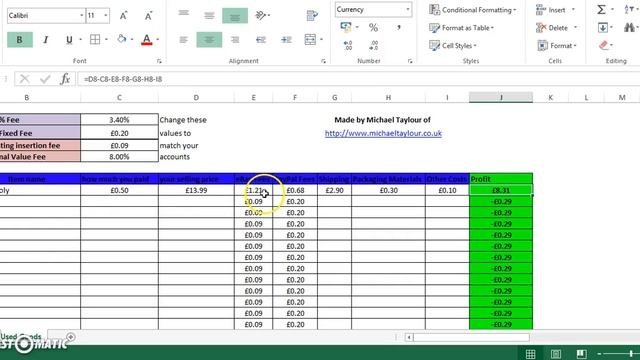Open Number format dialog launcher
Image resolution: width=640 pixels, height=360 pixels.
pyautogui.click(x=410, y=61)
